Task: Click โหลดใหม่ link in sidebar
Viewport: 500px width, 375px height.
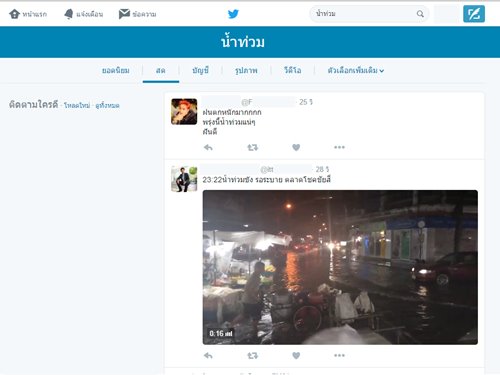Action: click(x=77, y=105)
